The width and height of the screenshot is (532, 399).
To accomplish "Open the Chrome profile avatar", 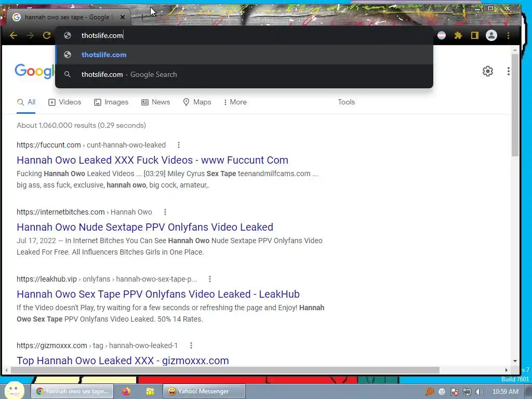I will 491,35.
